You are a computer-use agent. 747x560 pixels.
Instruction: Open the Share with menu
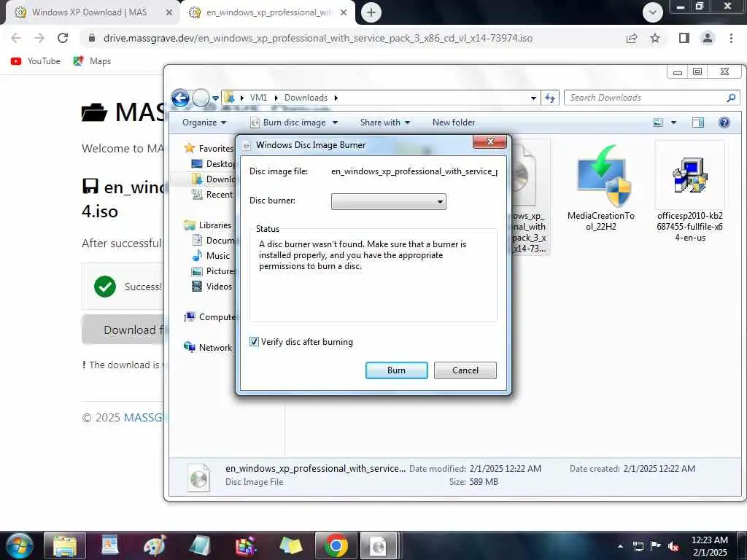click(x=385, y=122)
